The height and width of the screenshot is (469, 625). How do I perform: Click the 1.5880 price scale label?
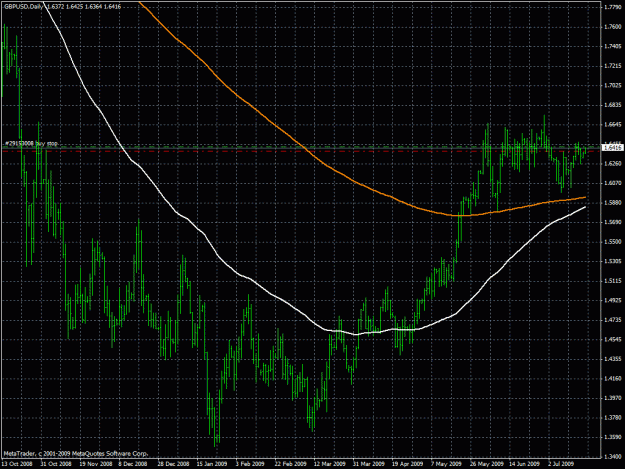pos(613,202)
